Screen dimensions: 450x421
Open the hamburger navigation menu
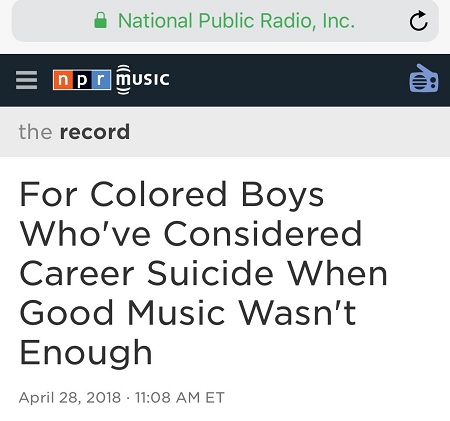point(26,80)
